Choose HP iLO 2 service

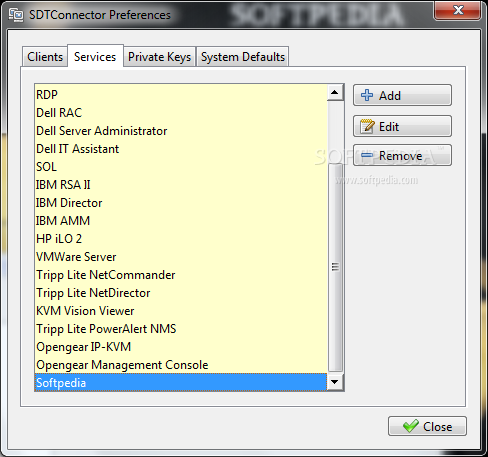click(x=181, y=239)
